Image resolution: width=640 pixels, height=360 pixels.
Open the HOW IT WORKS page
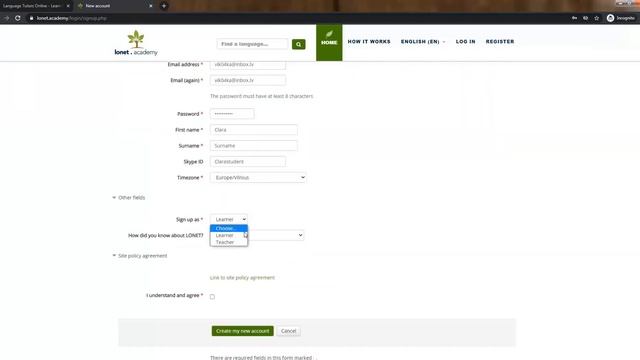[369, 42]
